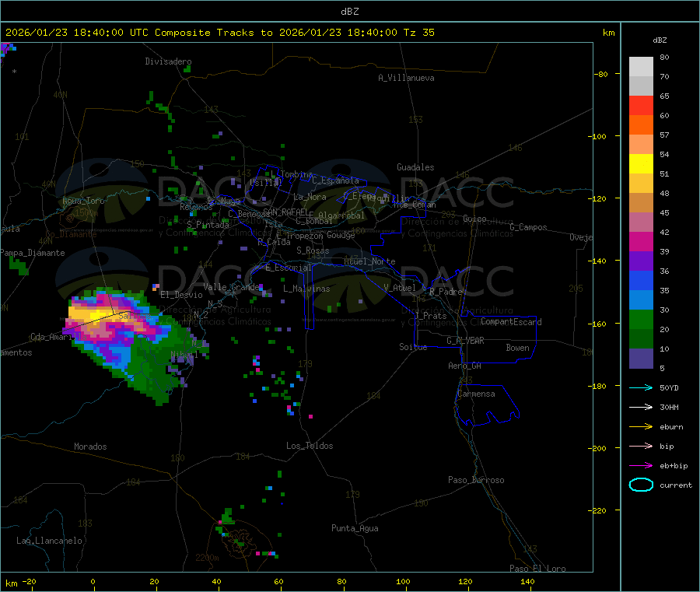Click the '100' tick on bottom km axis
Viewport: 700px width, 592px height.
403,581
